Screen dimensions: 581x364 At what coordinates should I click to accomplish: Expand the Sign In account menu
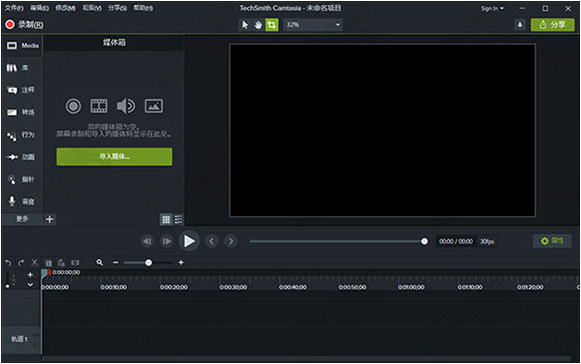click(492, 8)
